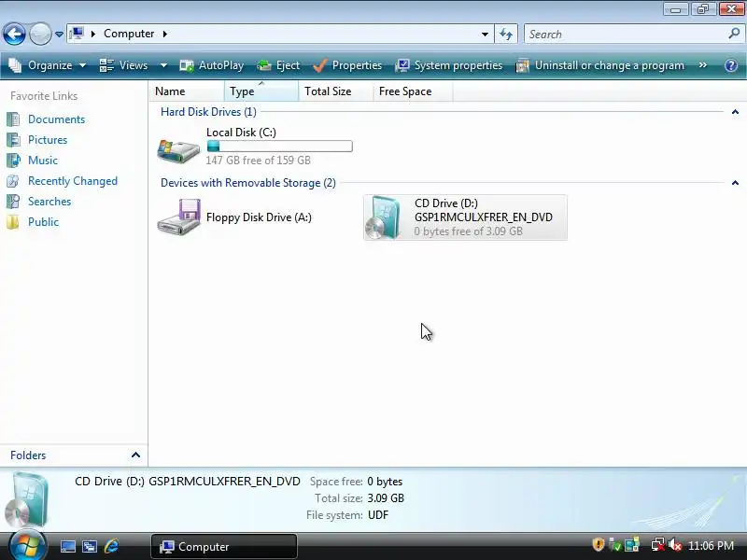The width and height of the screenshot is (747, 560).
Task: Click the network disconnected tray icon
Action: [658, 545]
